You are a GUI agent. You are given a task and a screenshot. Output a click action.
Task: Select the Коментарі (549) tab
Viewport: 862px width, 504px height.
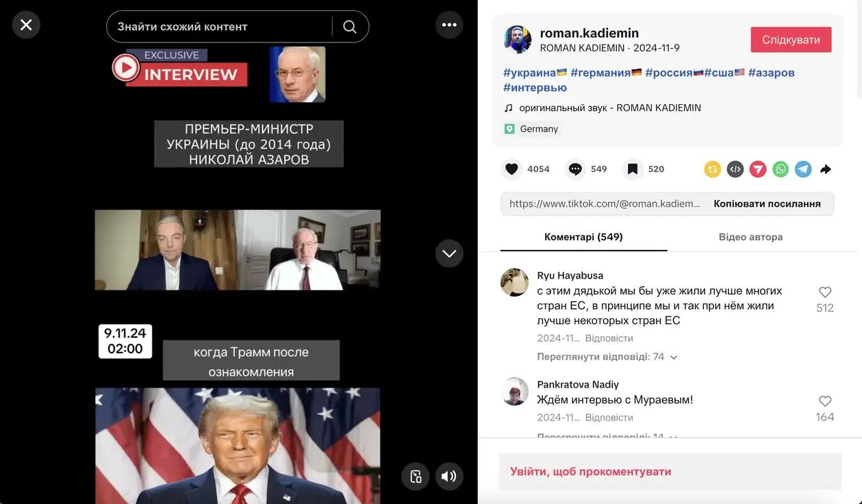coord(583,237)
